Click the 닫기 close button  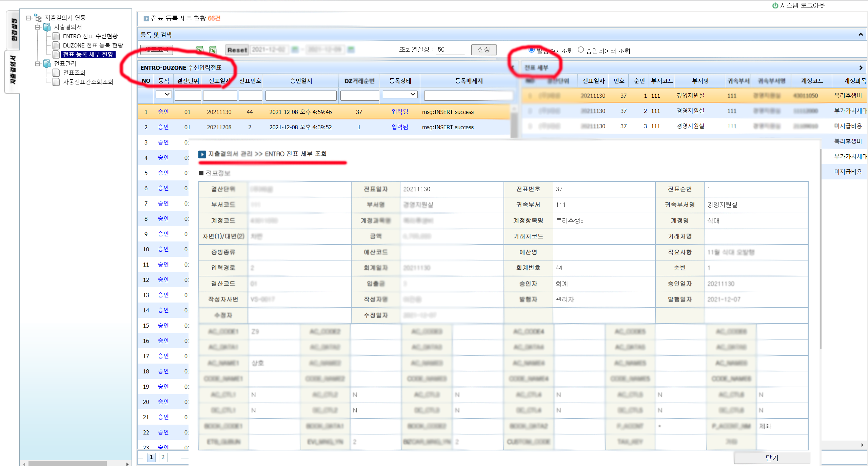click(x=772, y=458)
